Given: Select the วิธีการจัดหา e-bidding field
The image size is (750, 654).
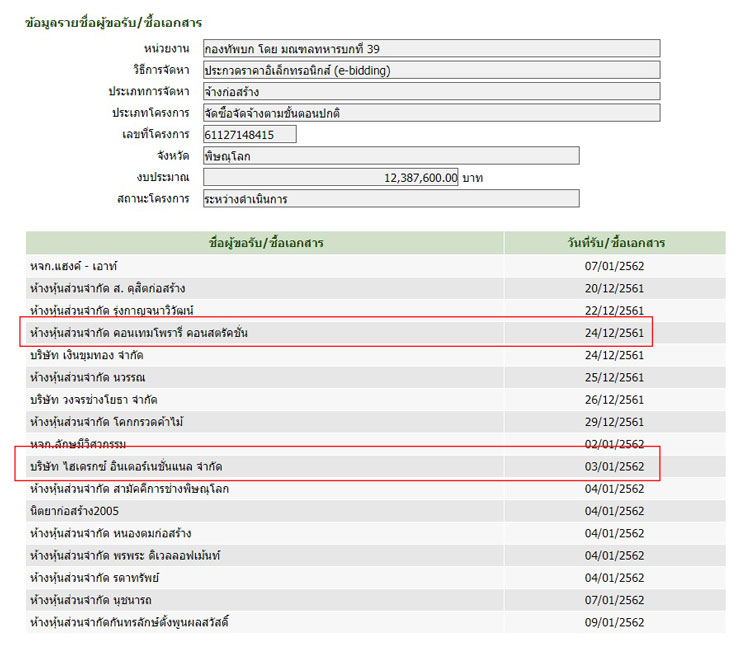Looking at the screenshot, I should pos(430,70).
